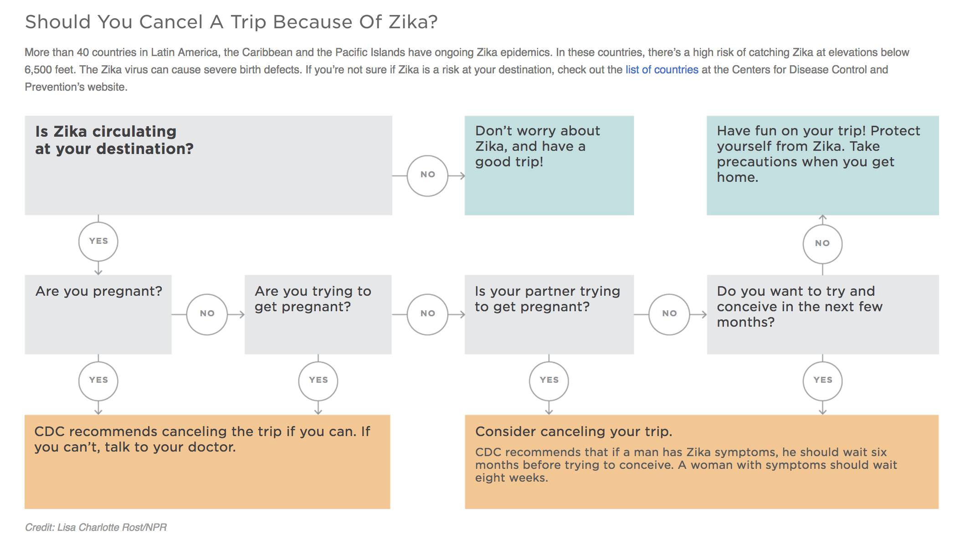Select YES circle below partner trying question
965x560 pixels.
click(549, 381)
